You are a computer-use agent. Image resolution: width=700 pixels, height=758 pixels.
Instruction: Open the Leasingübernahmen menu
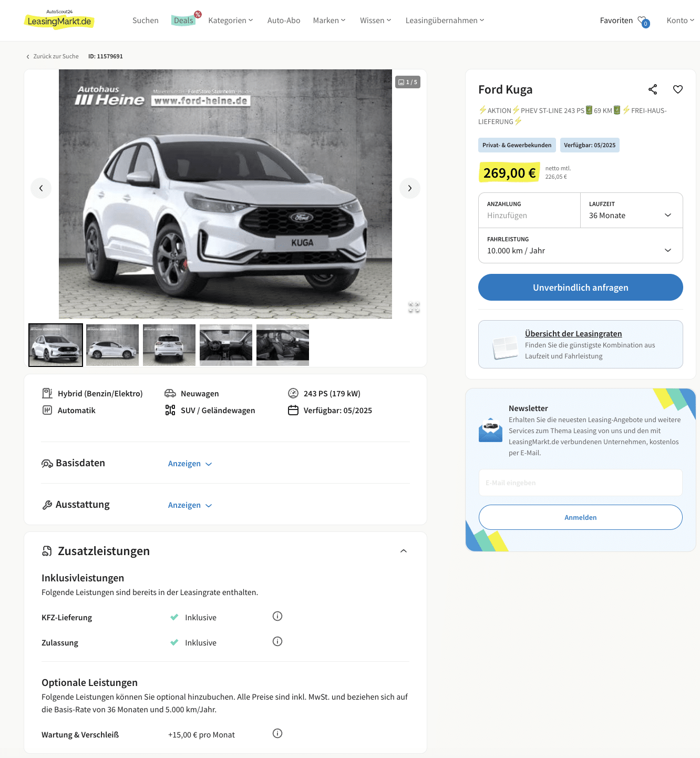[x=445, y=21]
